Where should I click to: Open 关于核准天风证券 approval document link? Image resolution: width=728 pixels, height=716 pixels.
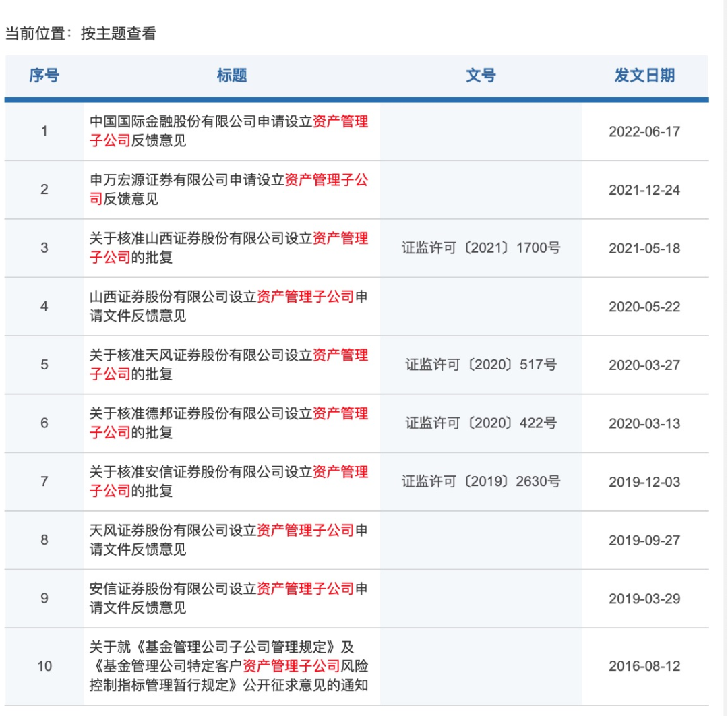pyautogui.click(x=229, y=365)
